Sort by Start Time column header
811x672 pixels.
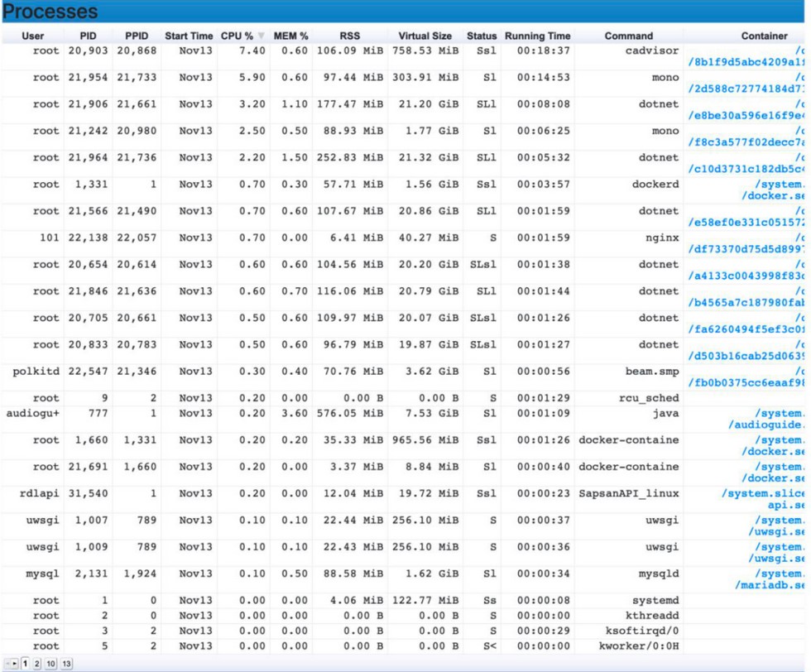coord(189,36)
